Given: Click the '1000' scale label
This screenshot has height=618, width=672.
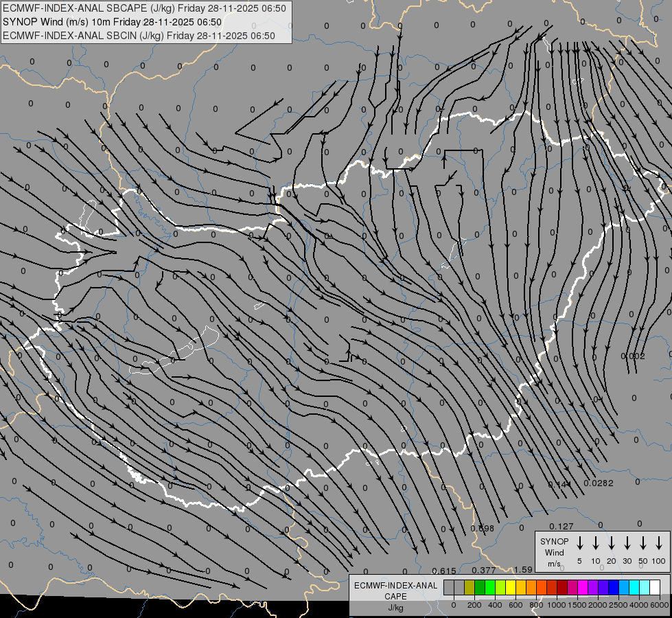Looking at the screenshot, I should pos(557,605).
